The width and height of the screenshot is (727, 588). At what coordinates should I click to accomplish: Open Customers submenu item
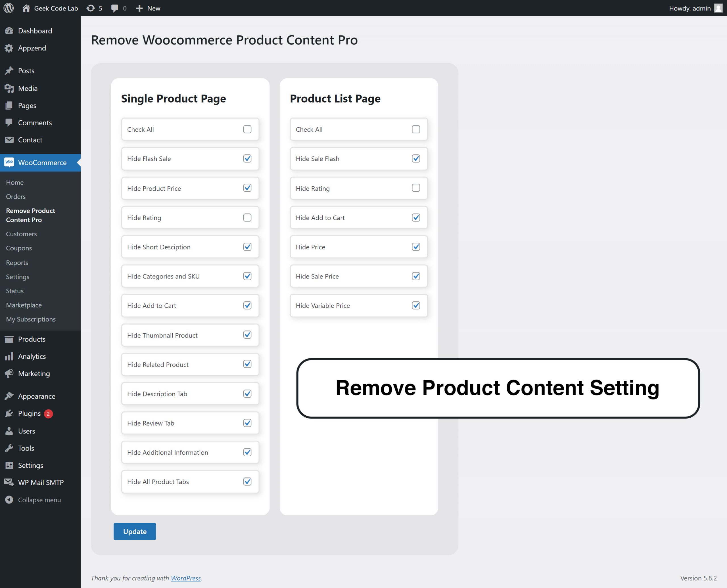tap(21, 234)
